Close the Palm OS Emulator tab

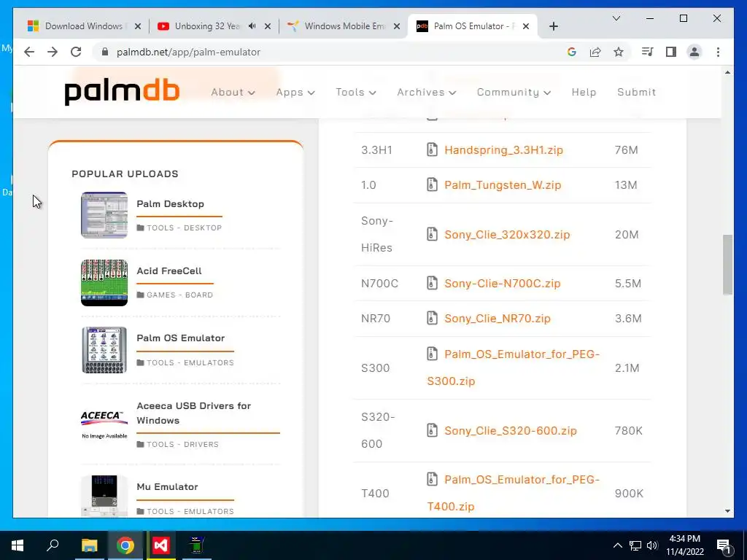[x=526, y=26]
